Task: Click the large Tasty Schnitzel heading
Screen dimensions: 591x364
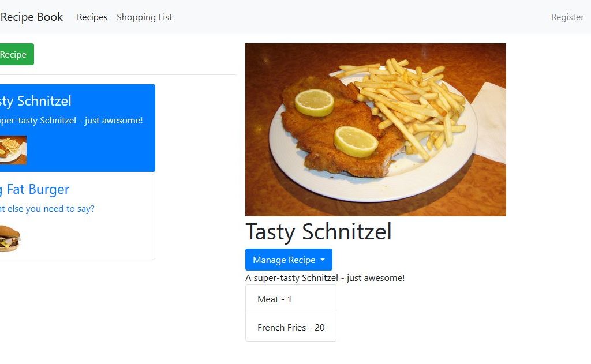Action: 319,232
